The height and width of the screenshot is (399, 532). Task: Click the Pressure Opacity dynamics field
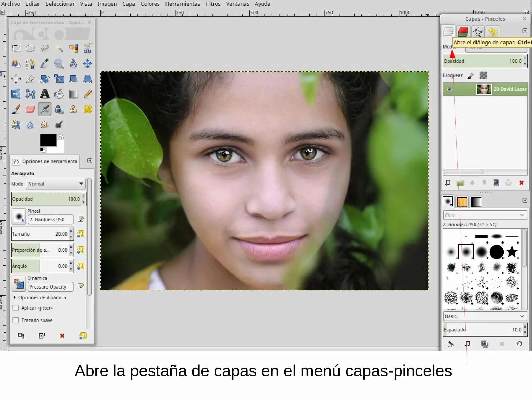(x=50, y=287)
